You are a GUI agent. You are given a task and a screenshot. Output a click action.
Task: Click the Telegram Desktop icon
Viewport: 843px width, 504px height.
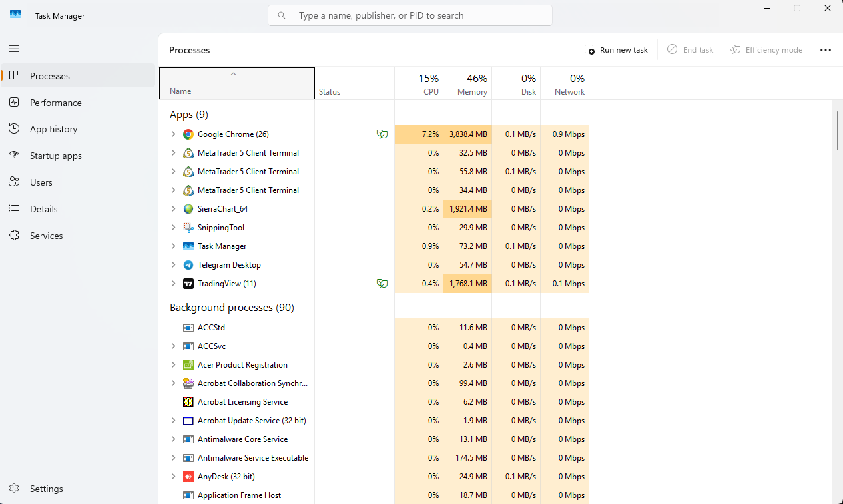188,265
